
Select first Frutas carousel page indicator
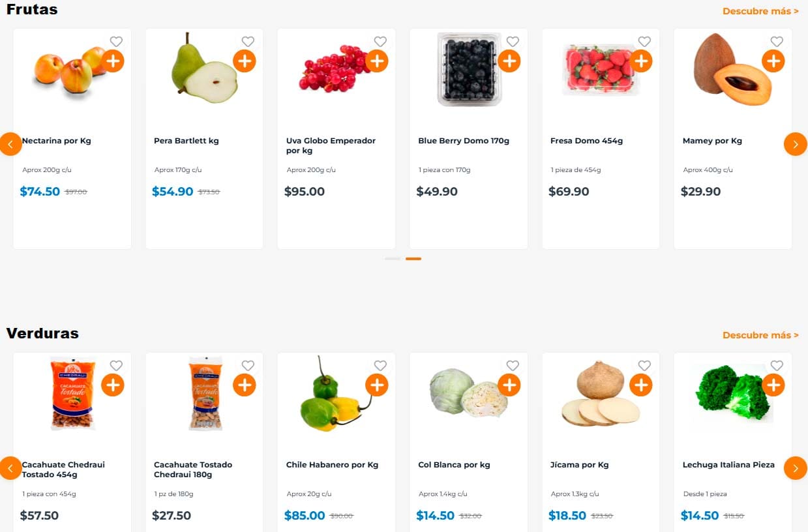pos(393,259)
